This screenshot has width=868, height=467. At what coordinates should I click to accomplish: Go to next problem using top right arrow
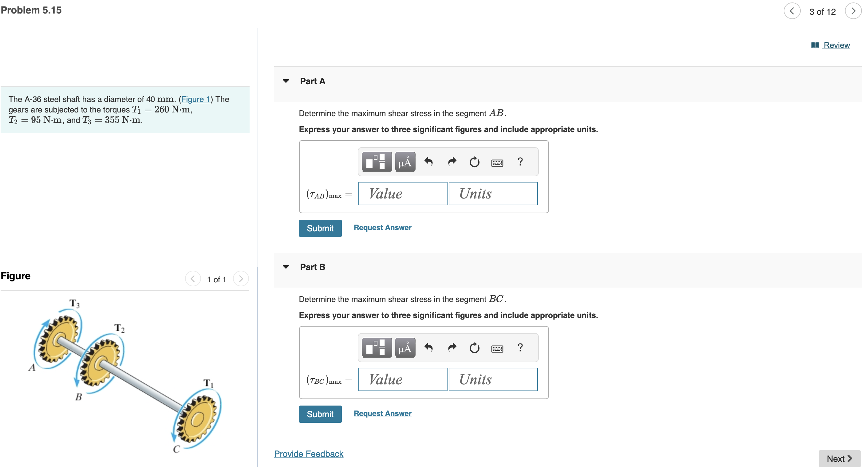click(x=853, y=11)
